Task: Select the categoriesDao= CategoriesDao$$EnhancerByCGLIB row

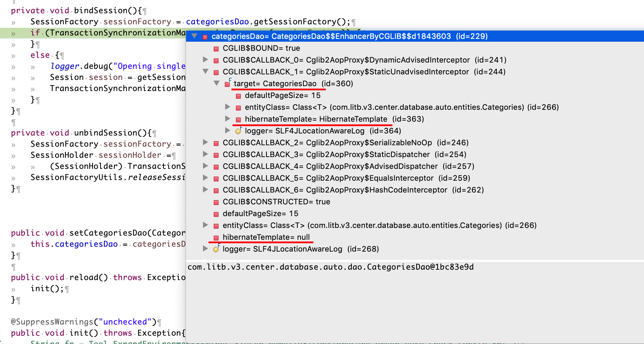Action: tap(415, 36)
